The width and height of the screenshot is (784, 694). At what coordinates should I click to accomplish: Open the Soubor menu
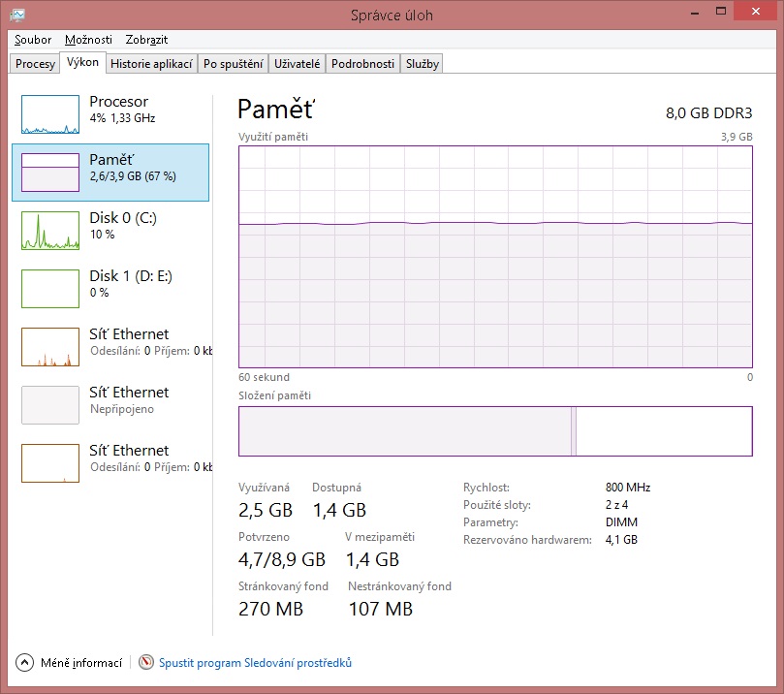[x=33, y=40]
